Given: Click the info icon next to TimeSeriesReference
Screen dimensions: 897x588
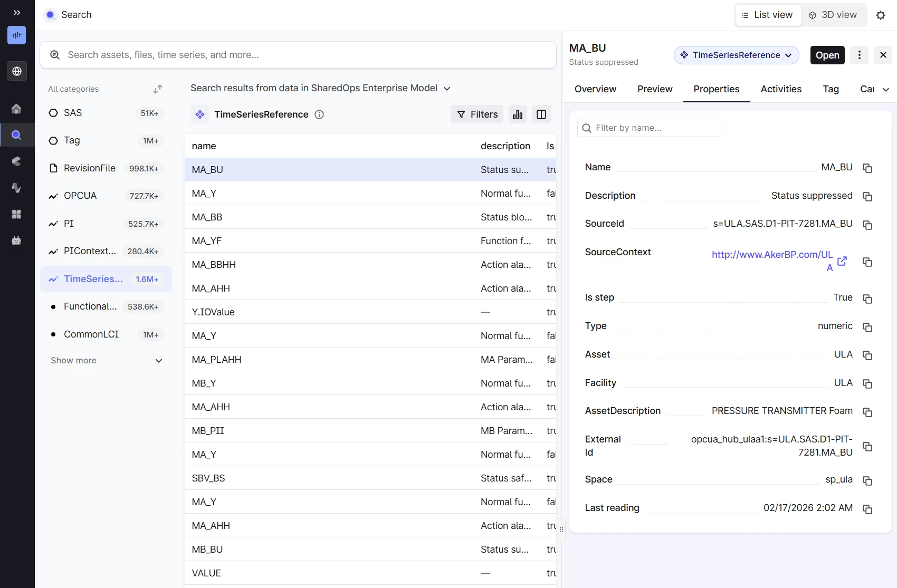Looking at the screenshot, I should tap(319, 114).
